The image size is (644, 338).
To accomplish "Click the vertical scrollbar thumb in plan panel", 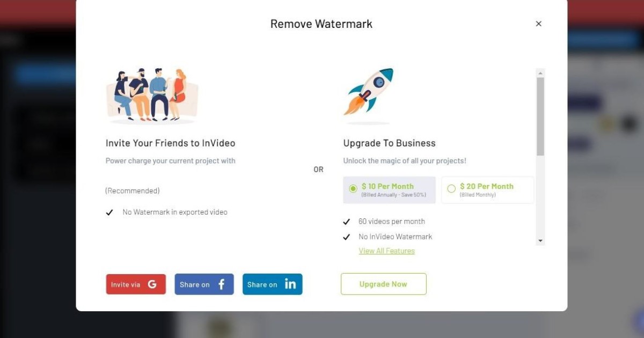I will point(540,116).
